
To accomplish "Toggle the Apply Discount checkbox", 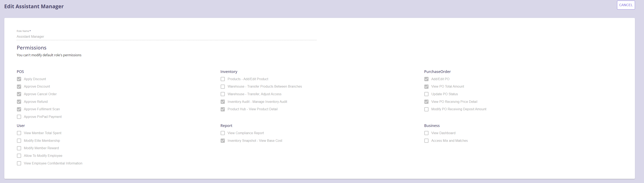I will [x=19, y=79].
